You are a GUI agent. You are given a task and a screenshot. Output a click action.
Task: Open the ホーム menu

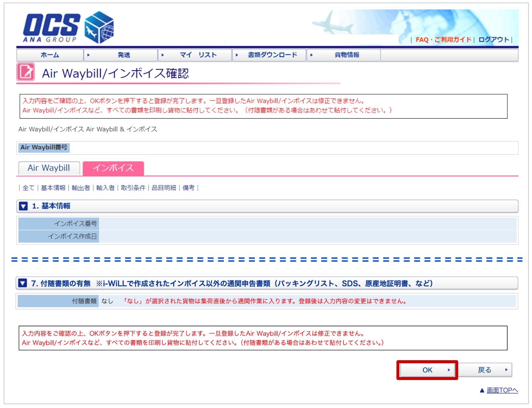(x=50, y=55)
